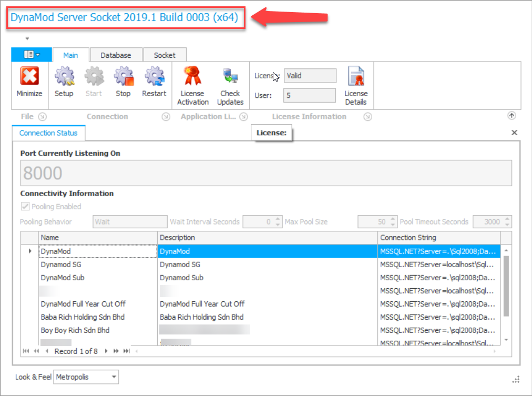Sort by Connection String column header
The width and height of the screenshot is (532, 396).
(x=439, y=238)
